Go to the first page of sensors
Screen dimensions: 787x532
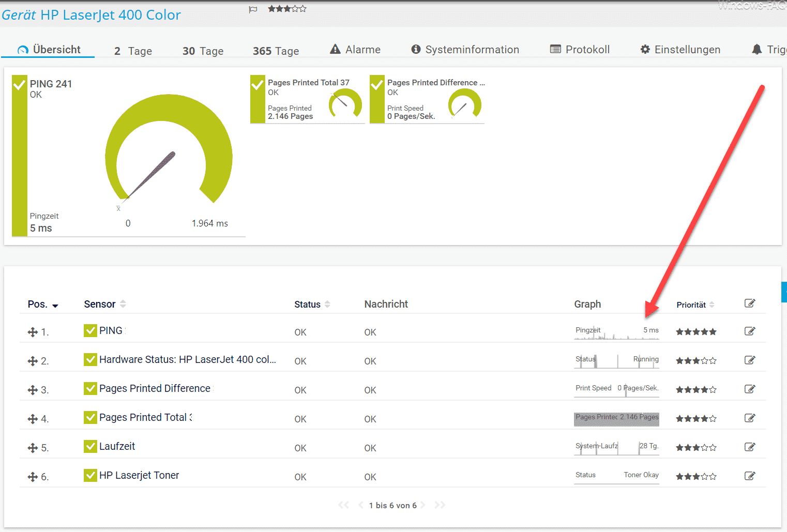click(x=343, y=505)
